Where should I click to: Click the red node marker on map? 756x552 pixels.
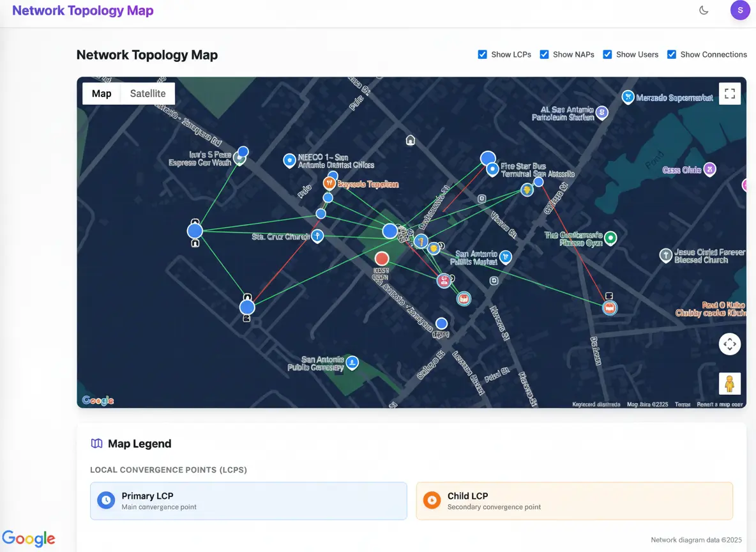point(382,259)
